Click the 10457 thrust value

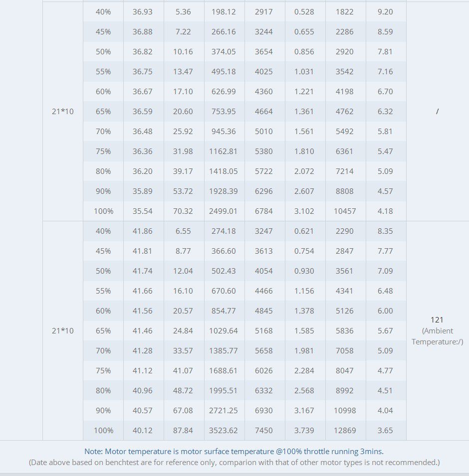(345, 211)
